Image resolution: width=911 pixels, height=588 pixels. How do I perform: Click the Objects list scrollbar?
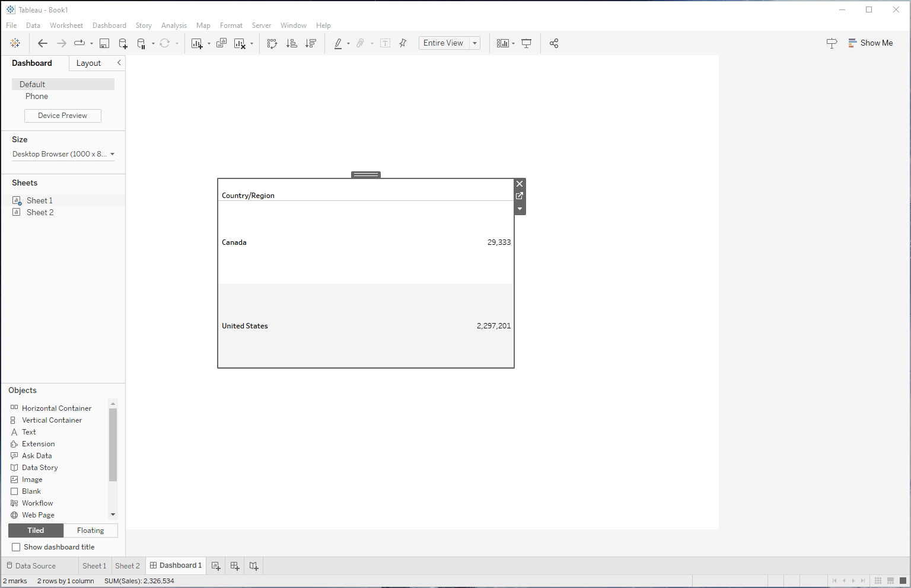click(113, 445)
